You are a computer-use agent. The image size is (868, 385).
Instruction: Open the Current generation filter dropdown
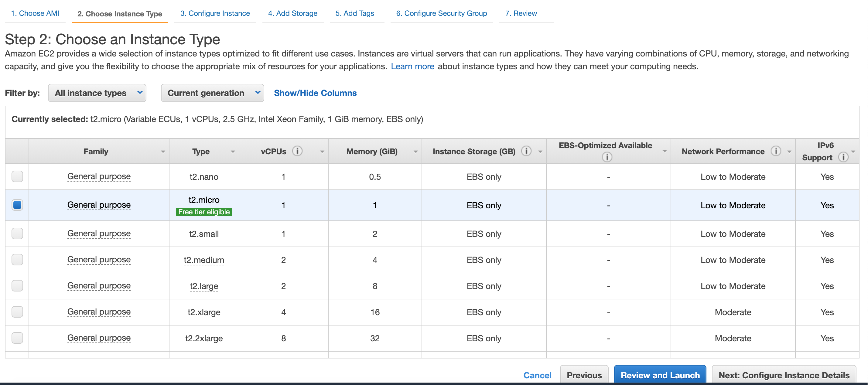212,93
